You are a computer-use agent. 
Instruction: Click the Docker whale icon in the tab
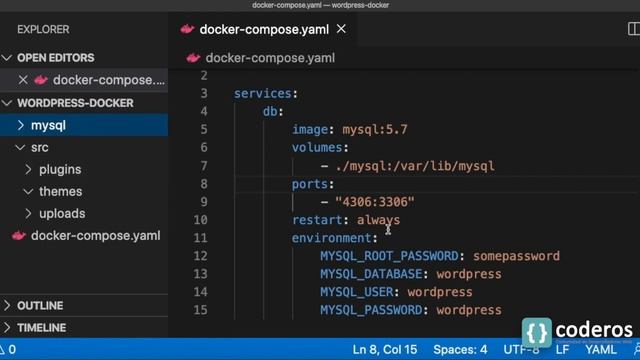point(187,29)
